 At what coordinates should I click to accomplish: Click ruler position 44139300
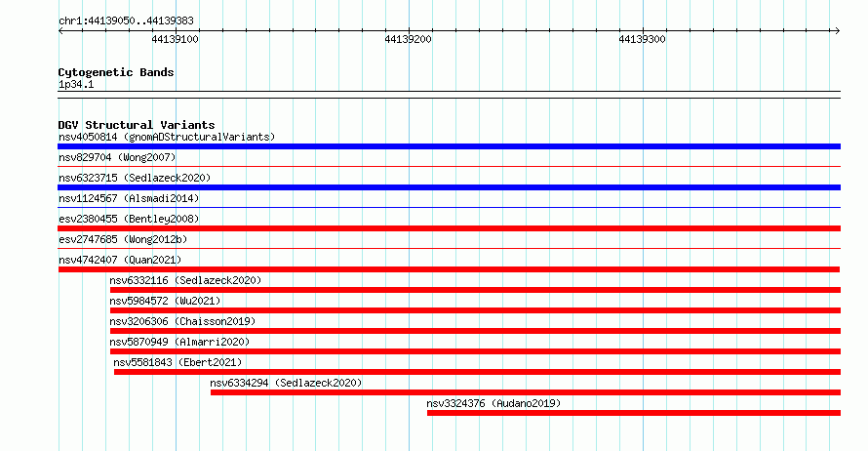(642, 39)
